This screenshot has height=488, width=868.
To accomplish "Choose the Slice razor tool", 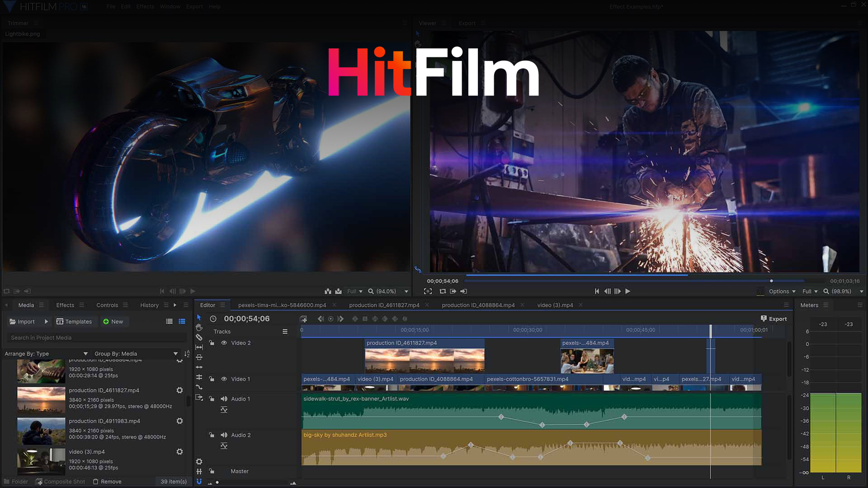I will coord(199,337).
